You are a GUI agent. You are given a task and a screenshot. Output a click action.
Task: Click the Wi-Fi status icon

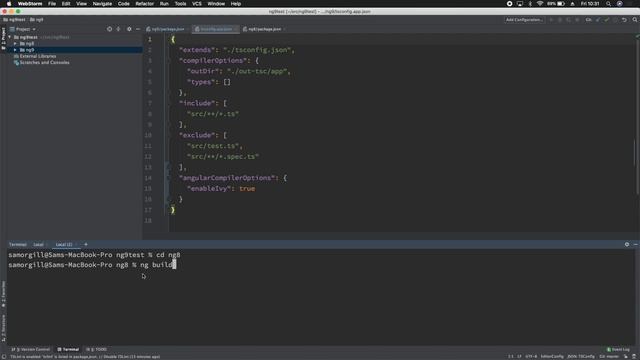[x=540, y=4]
